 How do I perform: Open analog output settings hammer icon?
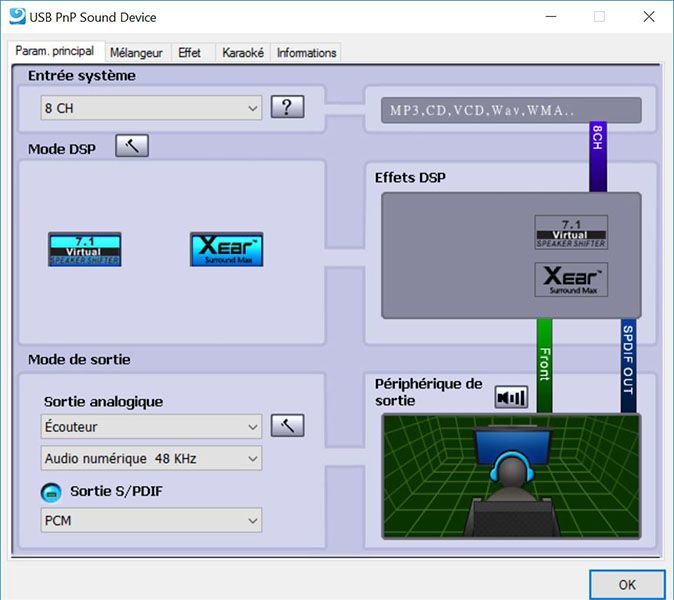pos(287,426)
